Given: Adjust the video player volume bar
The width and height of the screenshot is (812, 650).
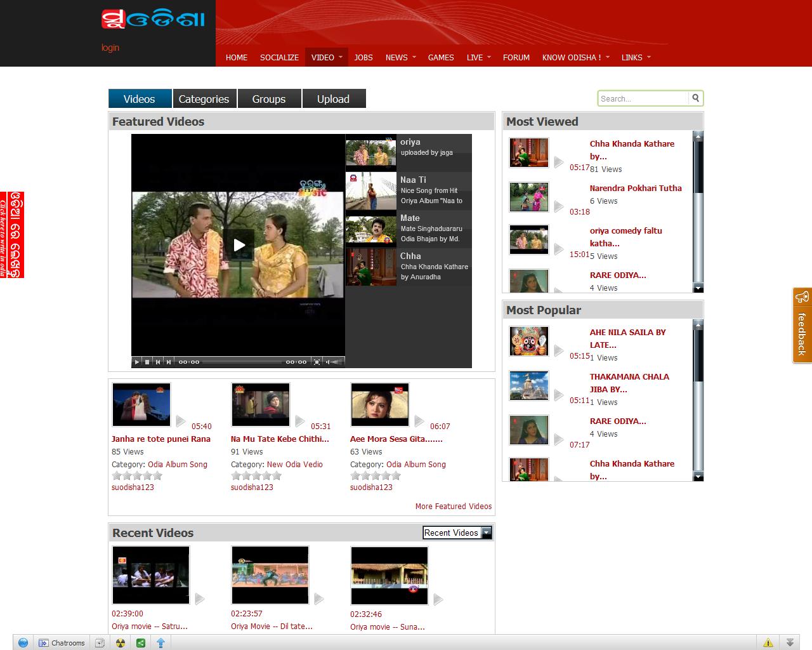Looking at the screenshot, I should point(336,362).
